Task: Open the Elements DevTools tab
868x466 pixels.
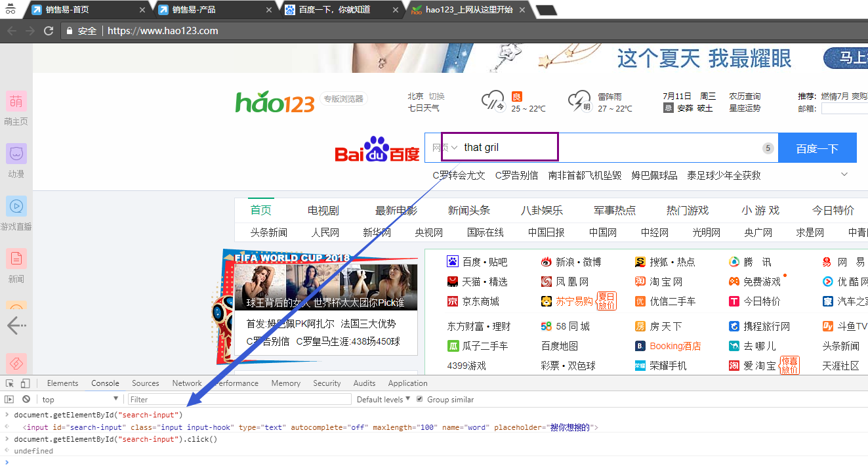Action: pos(62,383)
